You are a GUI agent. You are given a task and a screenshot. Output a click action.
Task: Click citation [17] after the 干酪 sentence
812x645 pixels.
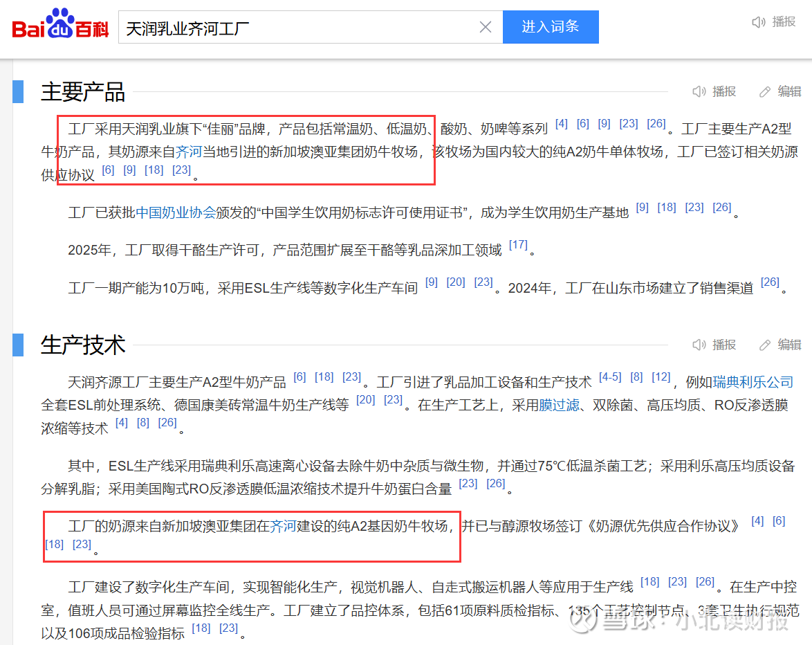pos(518,244)
